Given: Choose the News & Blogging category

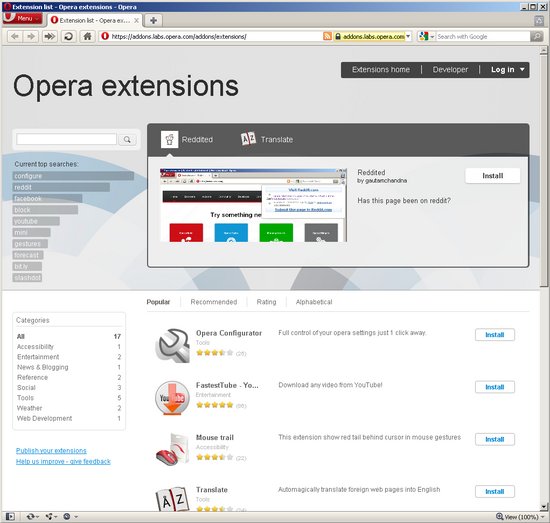Looking at the screenshot, I should click(69, 367).
